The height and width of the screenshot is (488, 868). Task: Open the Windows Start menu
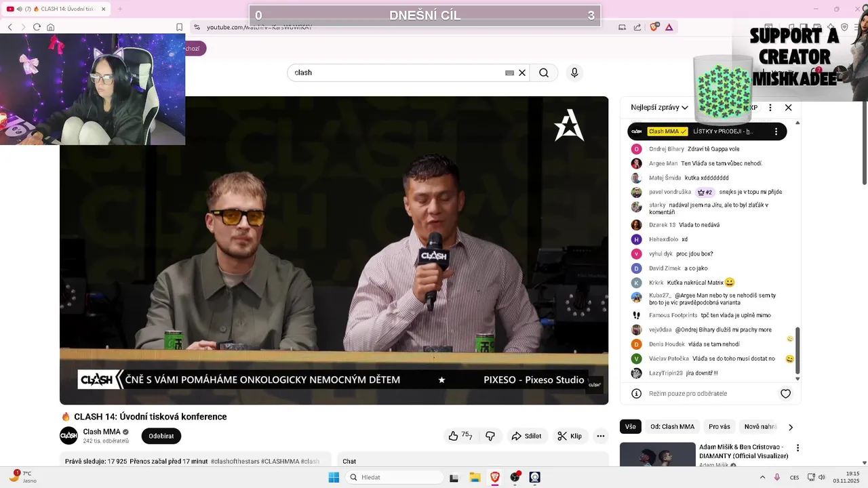[334, 477]
